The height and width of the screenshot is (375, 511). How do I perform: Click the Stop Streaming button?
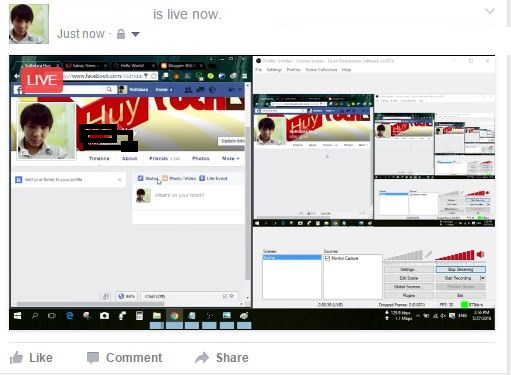(x=460, y=269)
